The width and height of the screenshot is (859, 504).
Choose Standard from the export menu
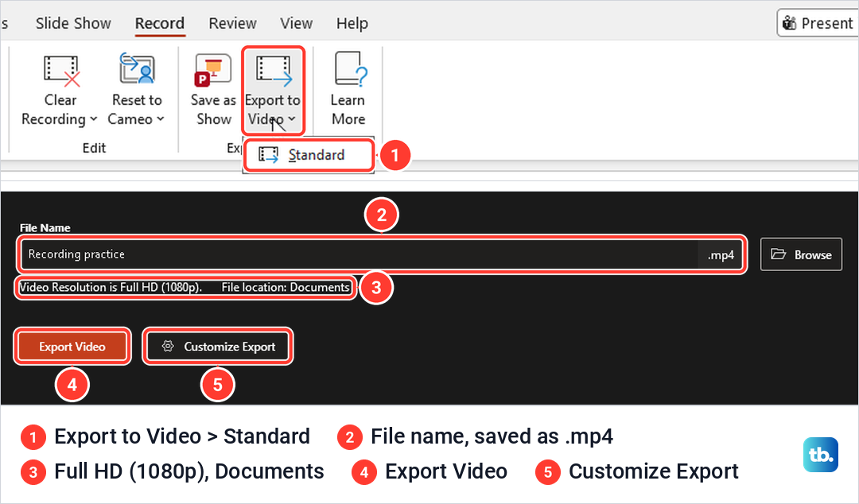click(309, 155)
